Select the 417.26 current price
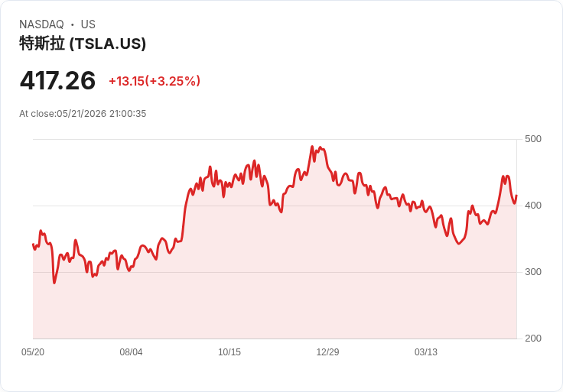 pyautogui.click(x=57, y=80)
